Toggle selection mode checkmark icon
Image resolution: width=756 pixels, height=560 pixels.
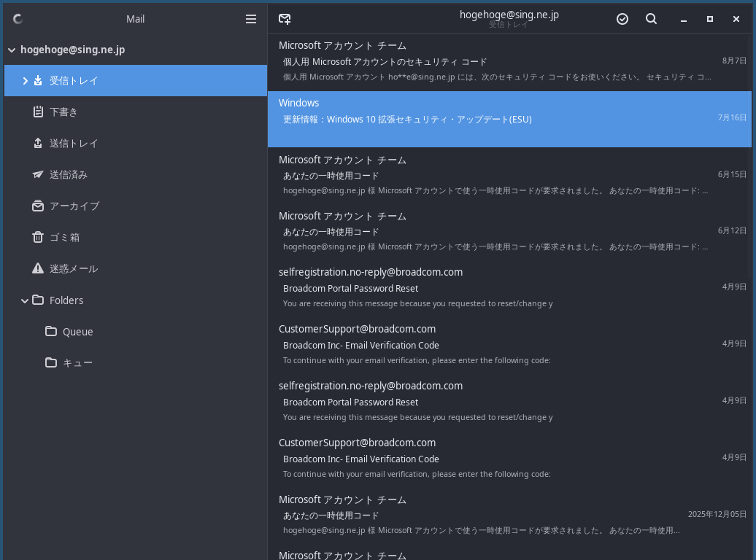(622, 19)
